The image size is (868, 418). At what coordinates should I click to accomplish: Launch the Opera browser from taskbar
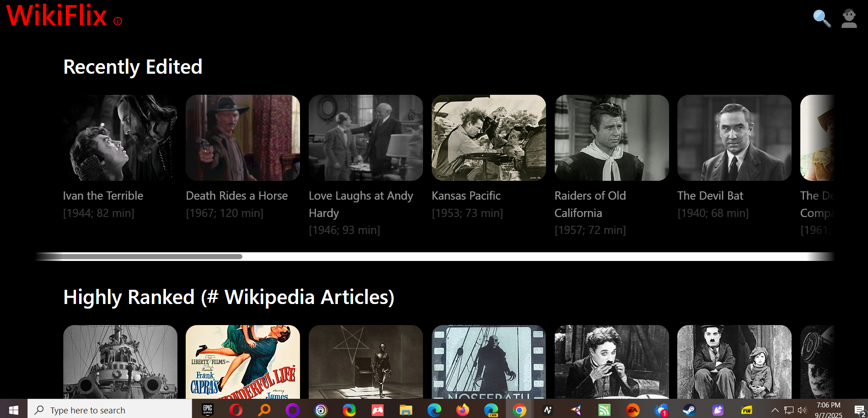[236, 410]
